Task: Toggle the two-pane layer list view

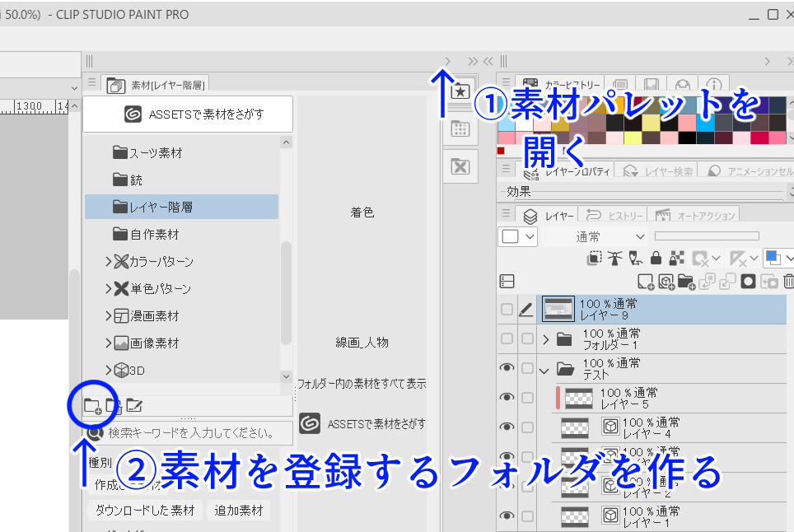Action: 507,281
